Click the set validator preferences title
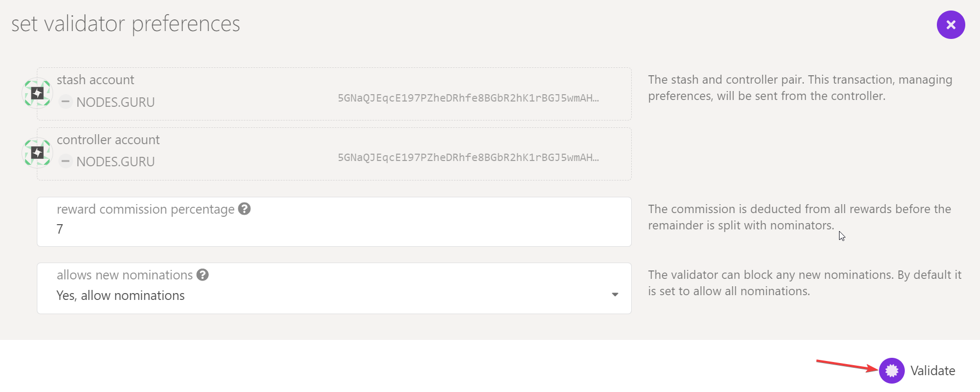This screenshot has height=392, width=980. 126,24
